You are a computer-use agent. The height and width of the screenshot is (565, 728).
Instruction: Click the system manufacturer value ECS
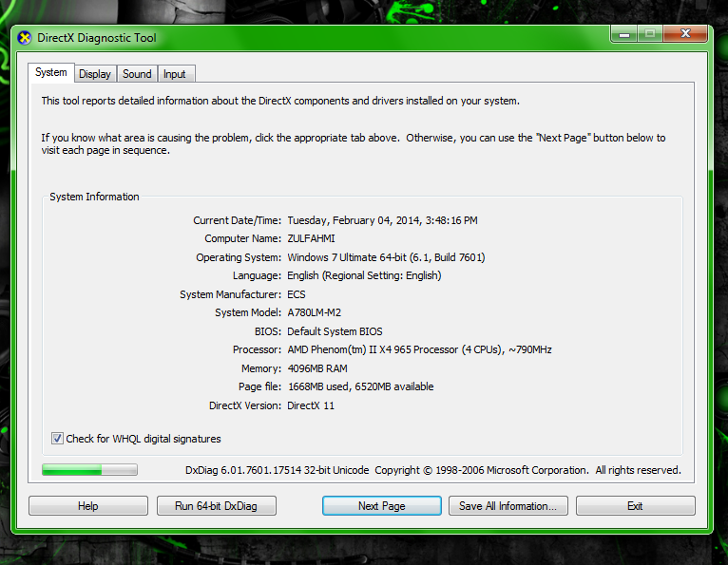pyautogui.click(x=297, y=294)
